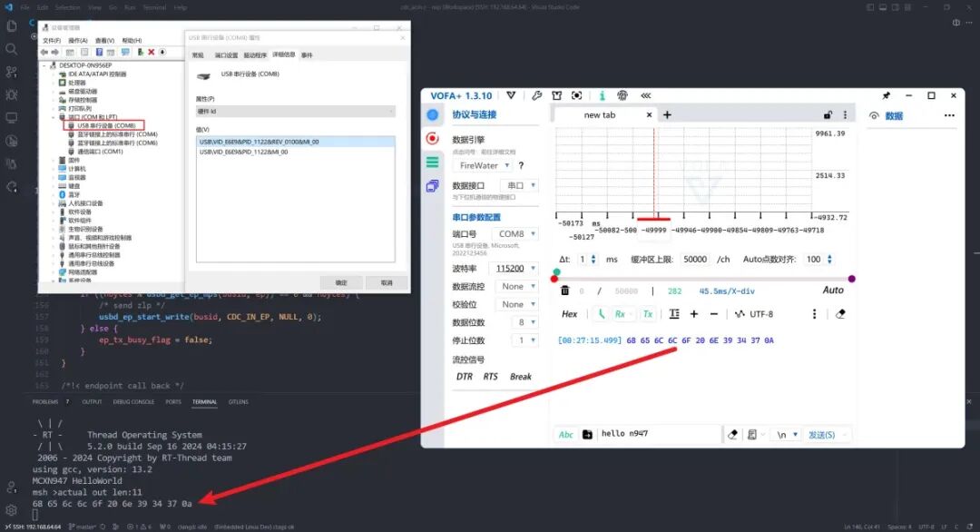Open 查看(V) menu in Device Manager
Screen dimensions: 980x532
point(104,41)
